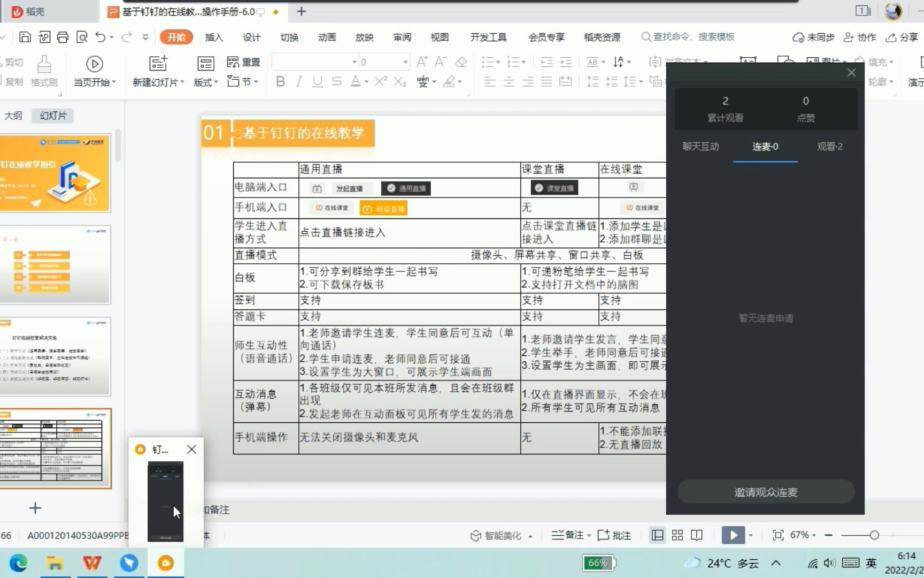Toggle Underline formatting
924x578 pixels.
click(318, 81)
